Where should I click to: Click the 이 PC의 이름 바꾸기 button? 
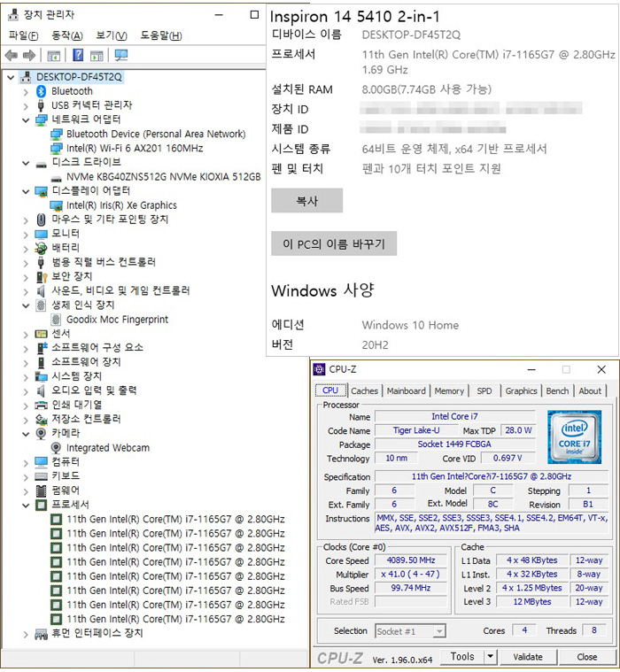click(334, 243)
